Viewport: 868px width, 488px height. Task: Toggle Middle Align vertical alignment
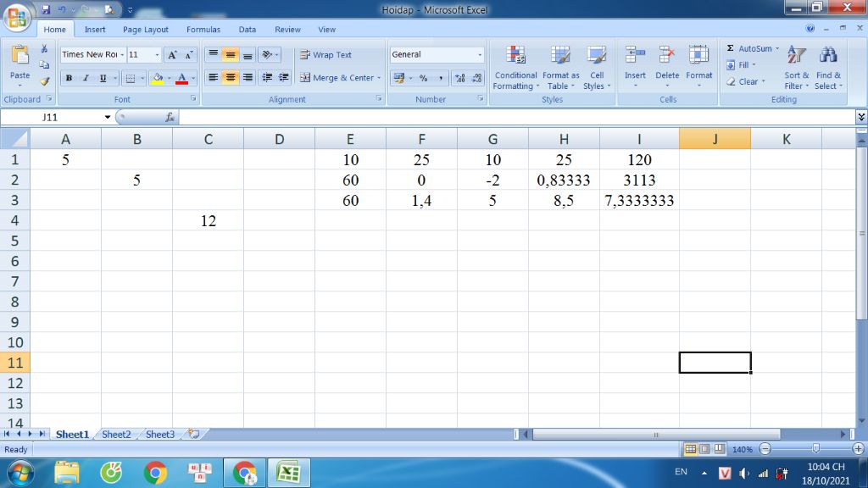[x=231, y=54]
